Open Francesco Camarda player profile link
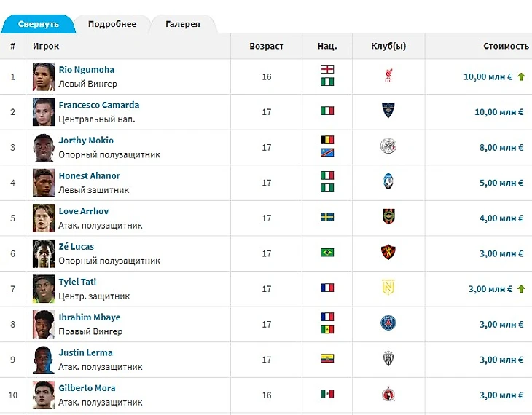This screenshot has width=532, height=415. tap(99, 105)
